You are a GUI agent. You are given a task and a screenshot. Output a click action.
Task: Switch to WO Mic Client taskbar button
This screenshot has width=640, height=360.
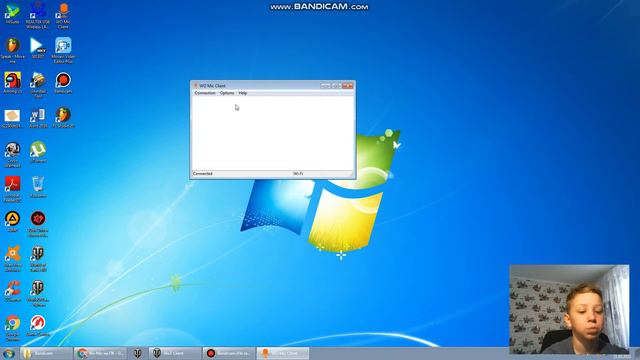283,353
